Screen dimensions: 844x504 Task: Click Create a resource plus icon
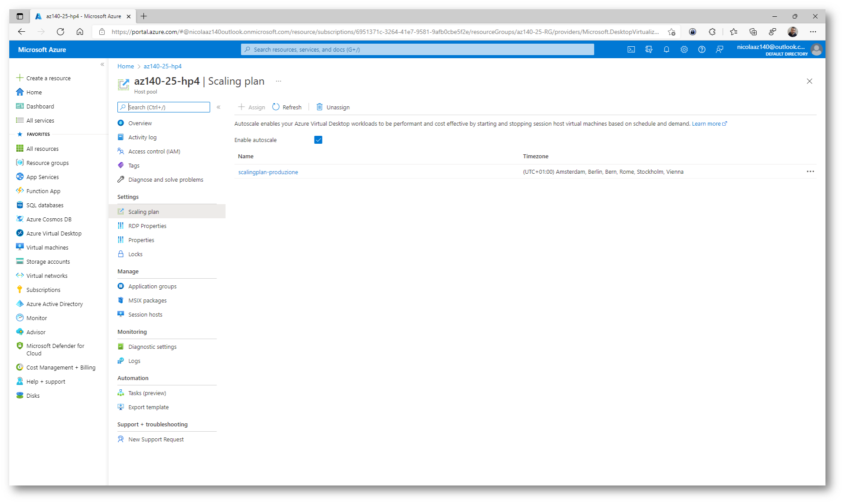click(x=20, y=78)
